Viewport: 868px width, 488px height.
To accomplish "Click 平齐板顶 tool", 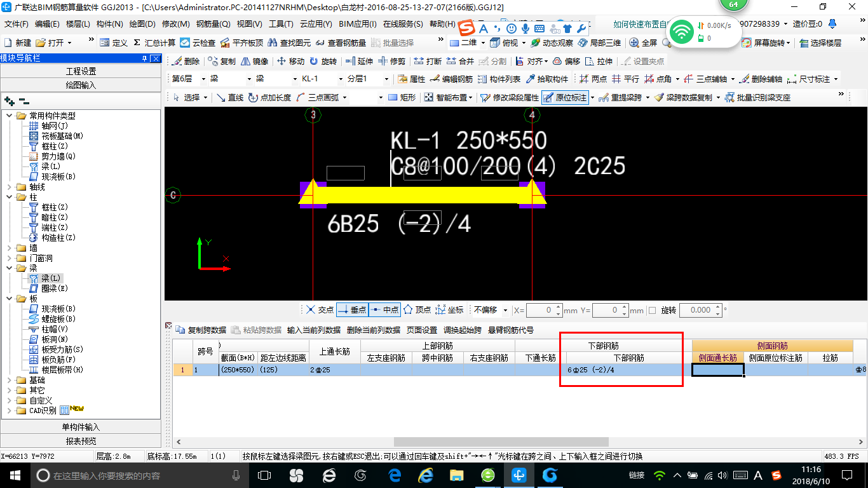I will coord(241,43).
